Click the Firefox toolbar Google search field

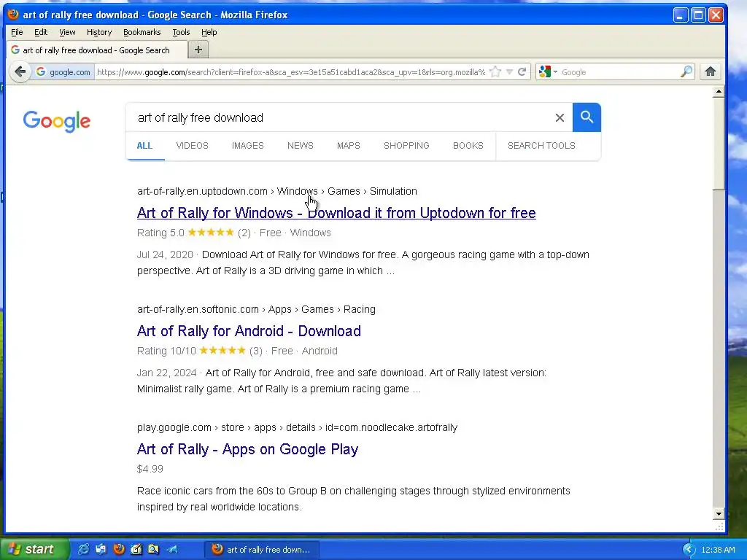[x=619, y=72]
